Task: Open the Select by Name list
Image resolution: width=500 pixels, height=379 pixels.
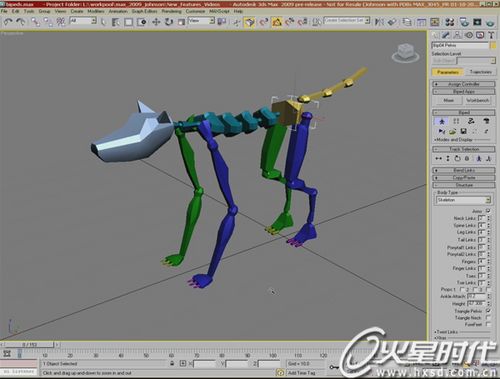Action: (x=116, y=22)
